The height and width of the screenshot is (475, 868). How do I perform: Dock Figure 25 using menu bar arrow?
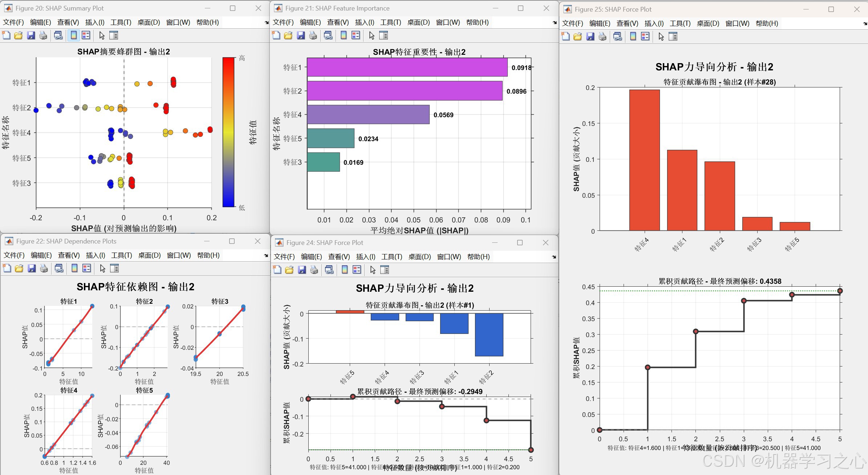tap(865, 24)
